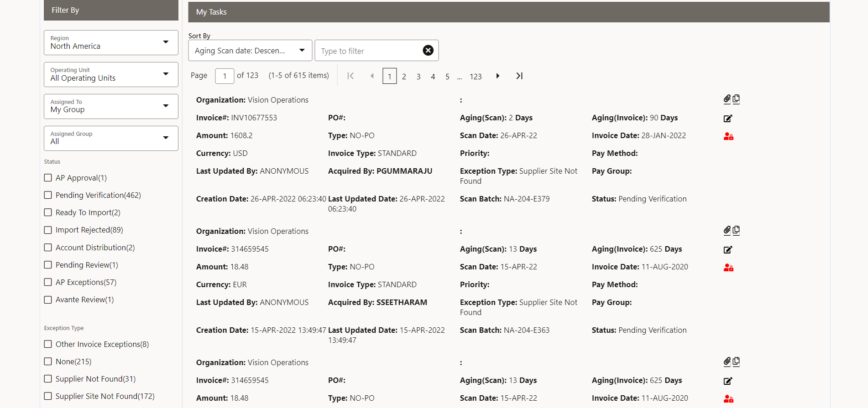Viewport: 868px width, 408px height.
Task: Go to page 3 of results
Action: point(418,77)
